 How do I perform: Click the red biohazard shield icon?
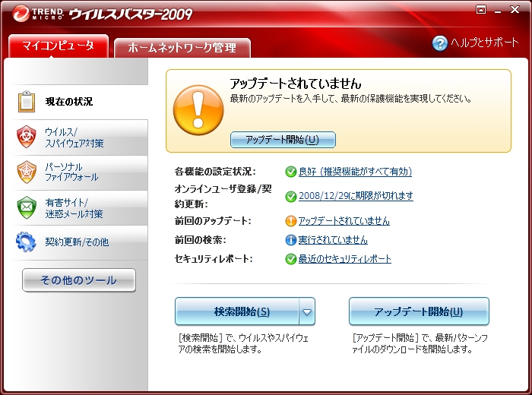tap(27, 137)
